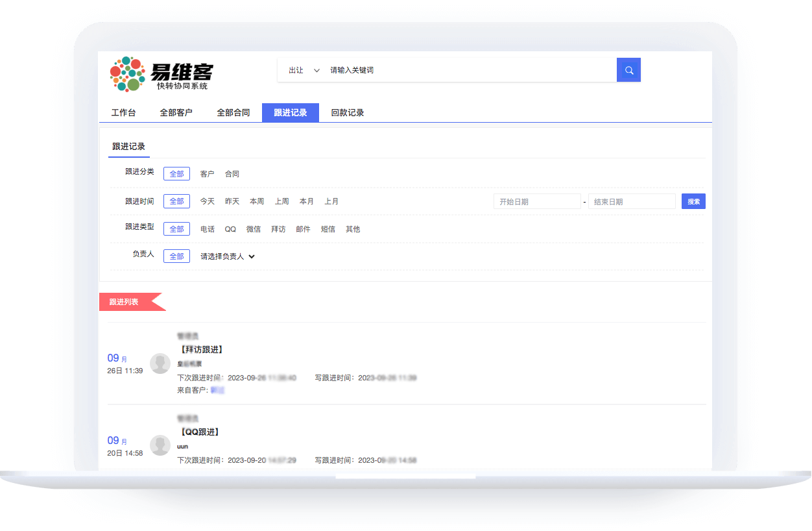The width and height of the screenshot is (812, 531).
Task: Open the 回款记录 tab
Action: (348, 113)
